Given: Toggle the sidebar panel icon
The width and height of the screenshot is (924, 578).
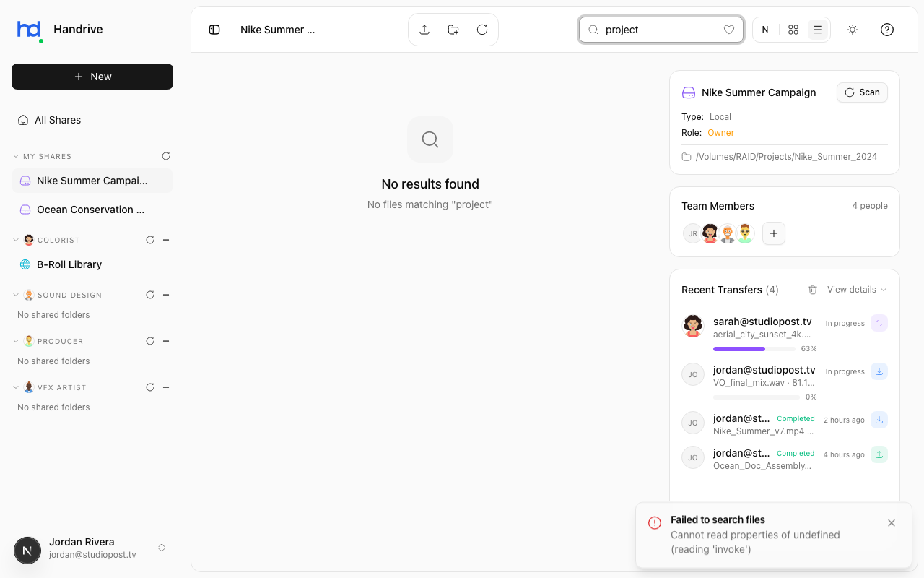Looking at the screenshot, I should [x=214, y=30].
